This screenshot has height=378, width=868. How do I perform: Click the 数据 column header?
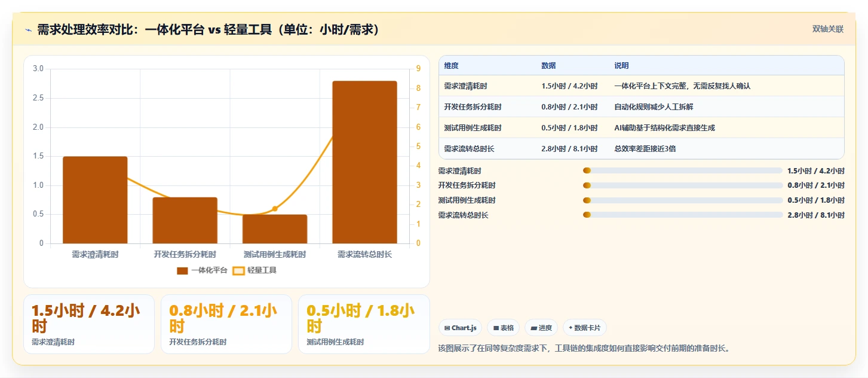point(548,66)
